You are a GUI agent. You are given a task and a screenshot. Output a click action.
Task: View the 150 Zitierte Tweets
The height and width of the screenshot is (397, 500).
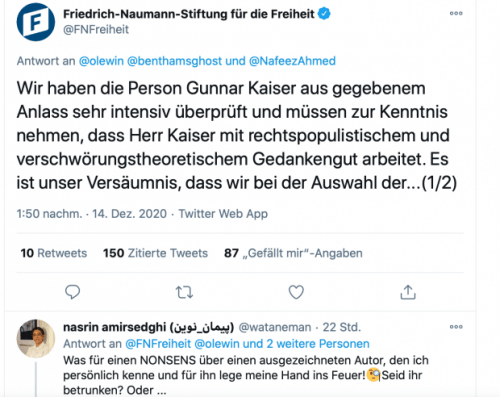(155, 253)
